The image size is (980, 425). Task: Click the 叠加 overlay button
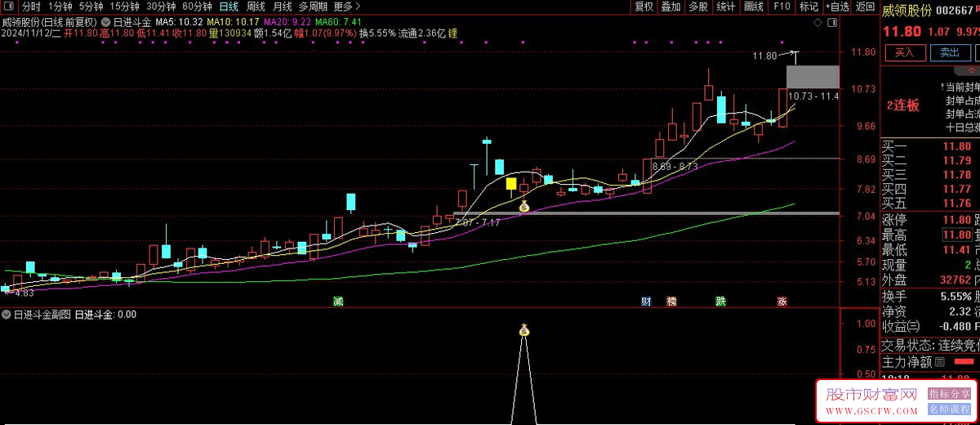coord(671,7)
